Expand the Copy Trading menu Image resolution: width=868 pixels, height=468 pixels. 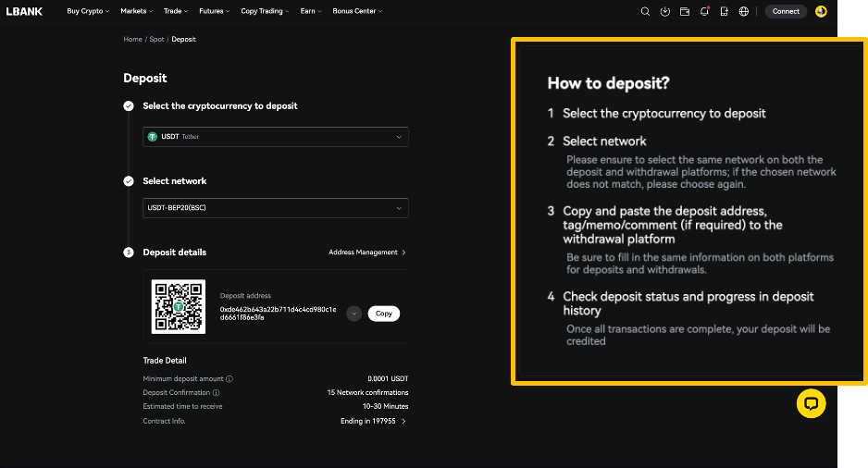tap(266, 11)
